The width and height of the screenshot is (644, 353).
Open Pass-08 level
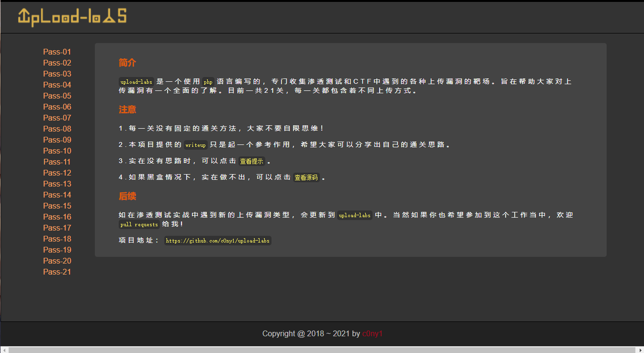coord(56,129)
